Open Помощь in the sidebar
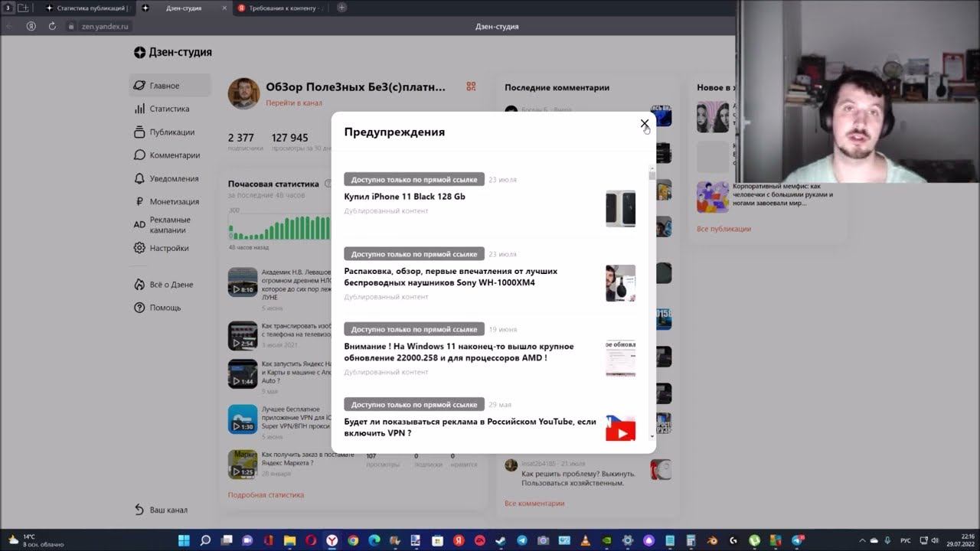 (x=170, y=308)
